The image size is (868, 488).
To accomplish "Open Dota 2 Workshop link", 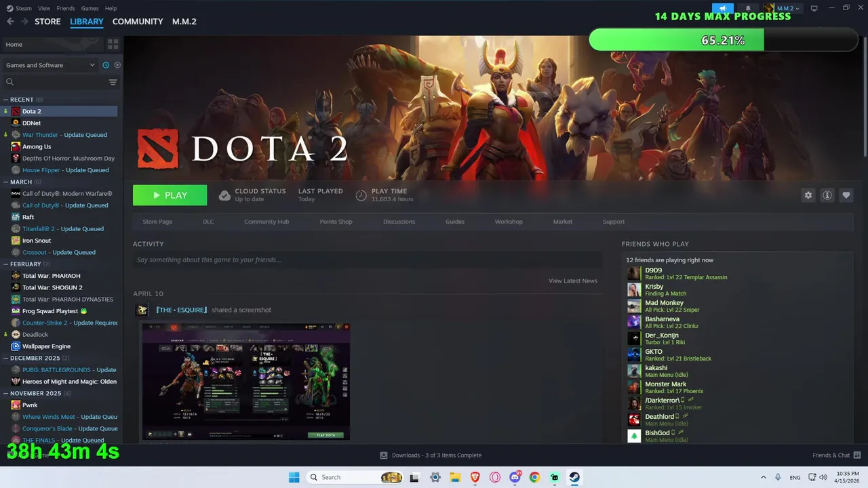I will (509, 222).
